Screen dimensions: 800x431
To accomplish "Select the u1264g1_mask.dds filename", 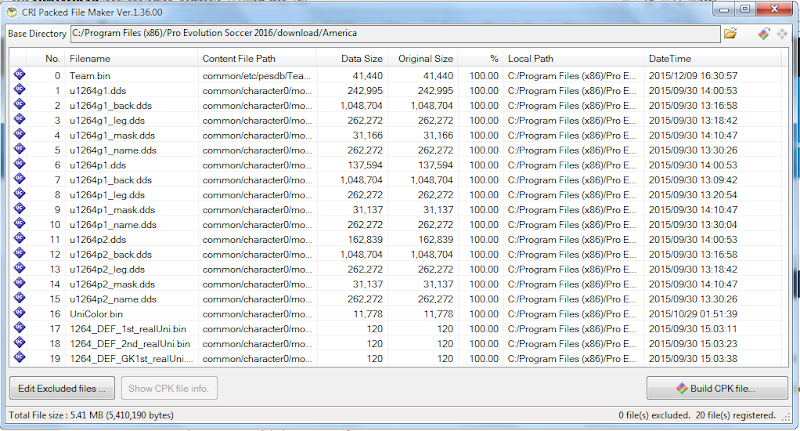I will click(x=112, y=135).
